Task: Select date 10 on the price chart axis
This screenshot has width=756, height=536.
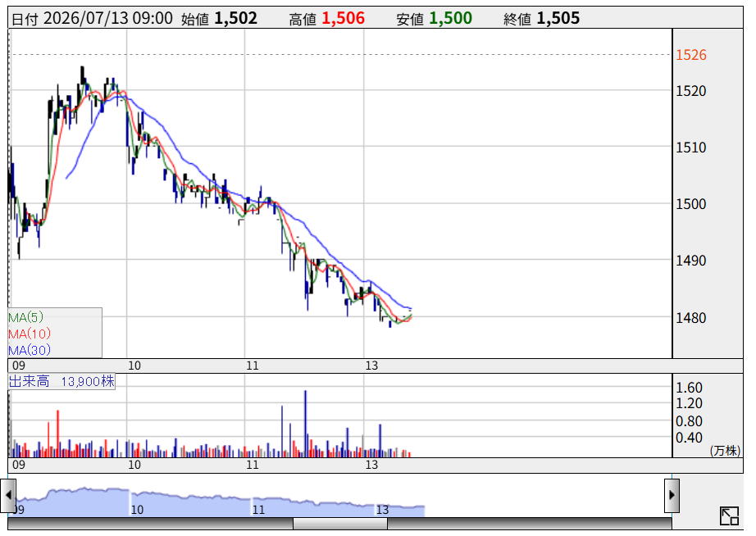Action: pos(134,366)
